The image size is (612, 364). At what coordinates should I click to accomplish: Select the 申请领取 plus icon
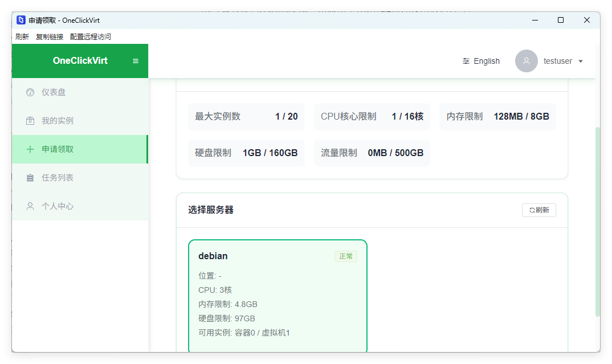(30, 149)
